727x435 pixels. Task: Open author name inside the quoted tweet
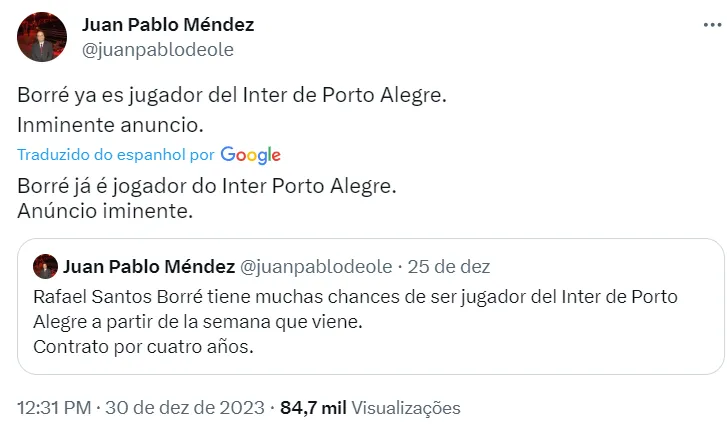click(147, 267)
